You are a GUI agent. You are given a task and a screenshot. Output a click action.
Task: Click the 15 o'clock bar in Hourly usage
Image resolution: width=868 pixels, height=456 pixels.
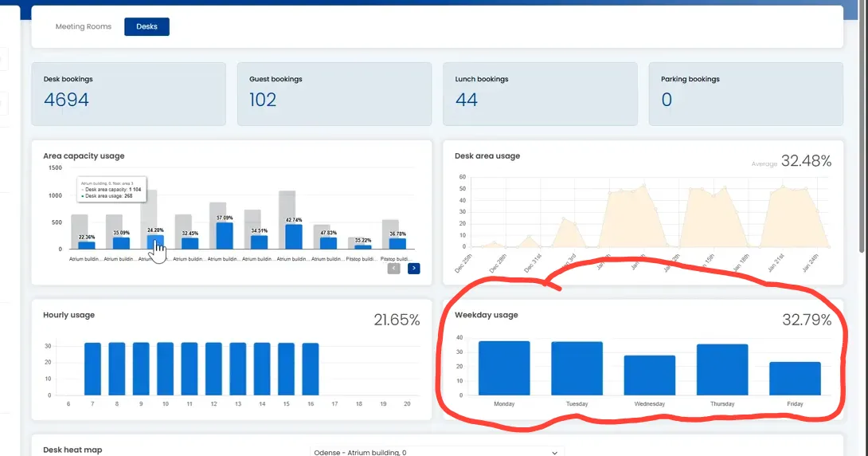point(286,370)
